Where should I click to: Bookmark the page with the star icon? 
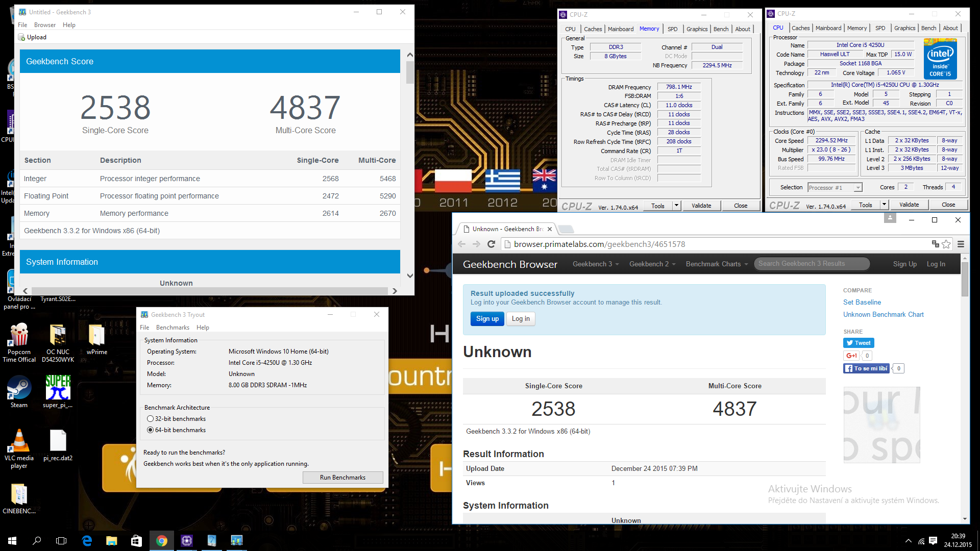946,244
